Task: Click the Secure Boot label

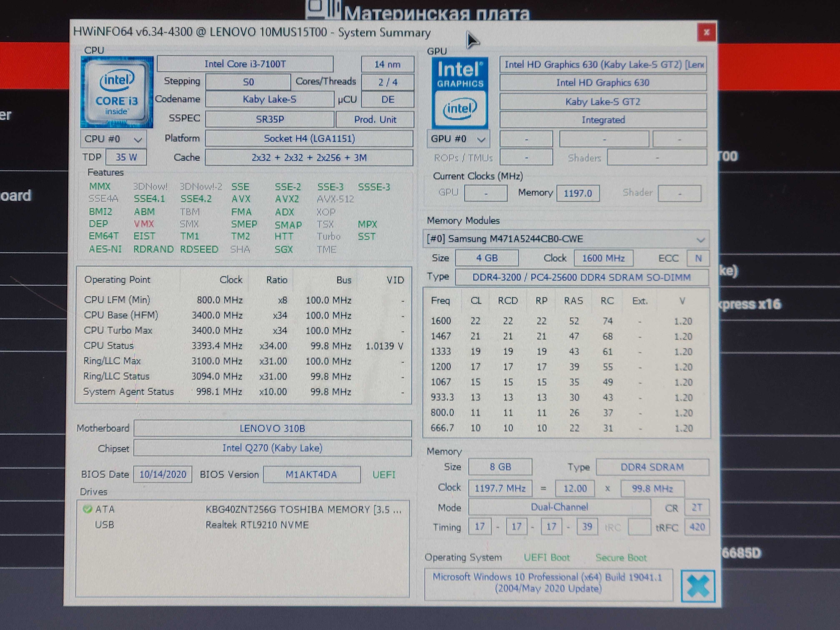Action: point(621,558)
